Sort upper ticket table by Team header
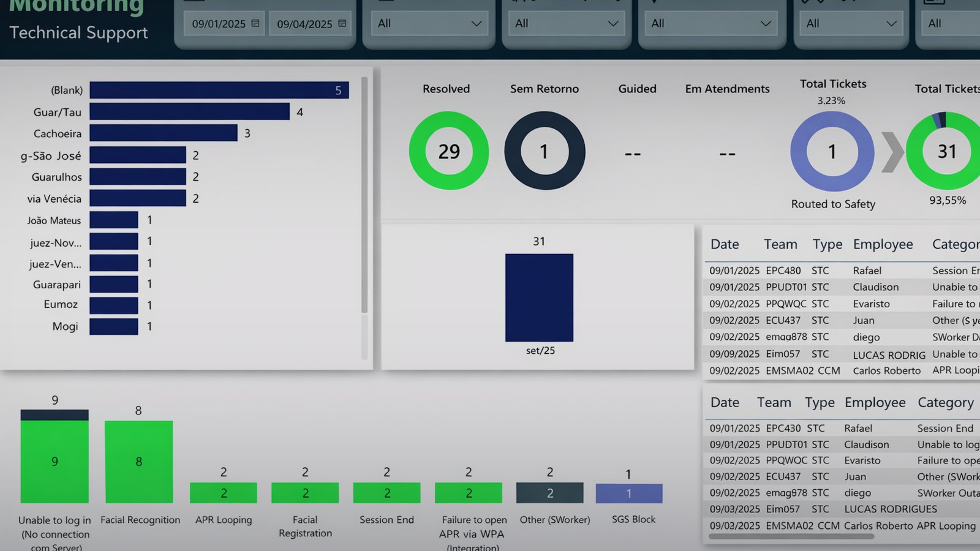980x551 pixels. tap(780, 244)
